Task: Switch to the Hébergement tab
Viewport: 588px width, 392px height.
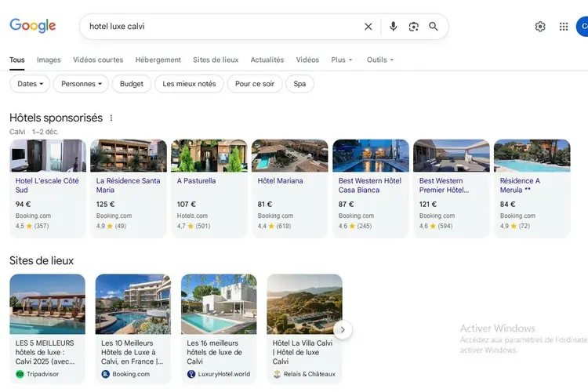Action: pyautogui.click(x=158, y=60)
